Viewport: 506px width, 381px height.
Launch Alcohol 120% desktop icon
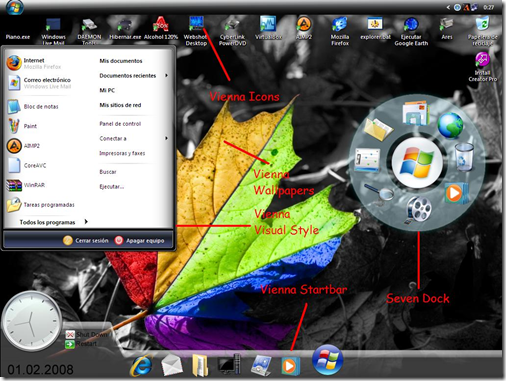coord(161,28)
